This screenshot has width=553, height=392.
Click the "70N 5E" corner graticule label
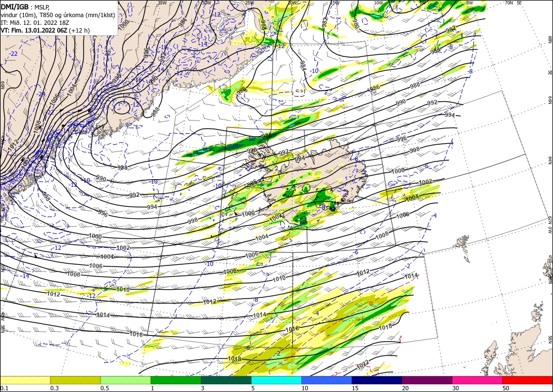coord(513,3)
